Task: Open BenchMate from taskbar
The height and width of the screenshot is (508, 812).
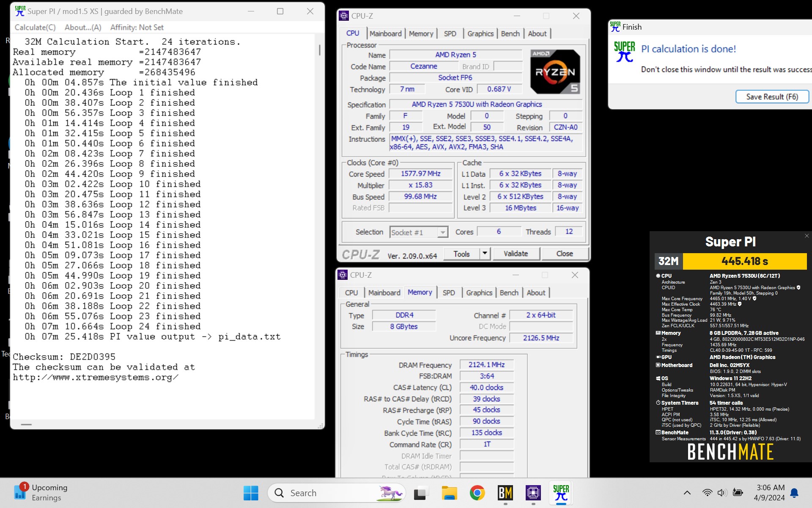Action: tap(505, 493)
